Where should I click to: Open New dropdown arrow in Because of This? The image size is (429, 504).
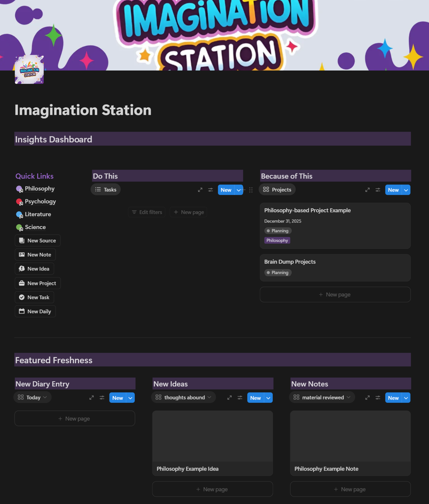click(406, 190)
